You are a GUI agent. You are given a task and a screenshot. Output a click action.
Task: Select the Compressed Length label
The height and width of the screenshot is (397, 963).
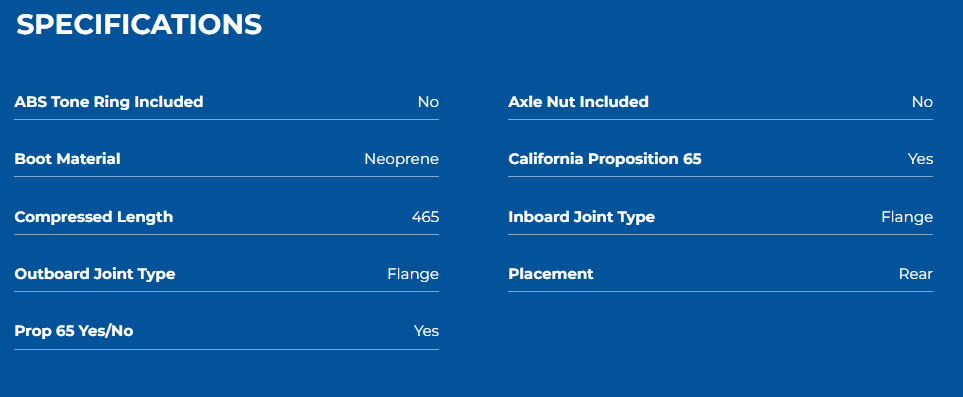click(x=93, y=217)
